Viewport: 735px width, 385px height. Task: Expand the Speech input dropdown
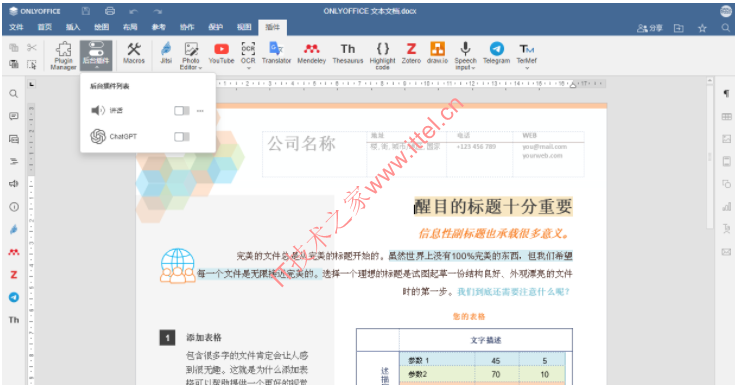pyautogui.click(x=473, y=68)
